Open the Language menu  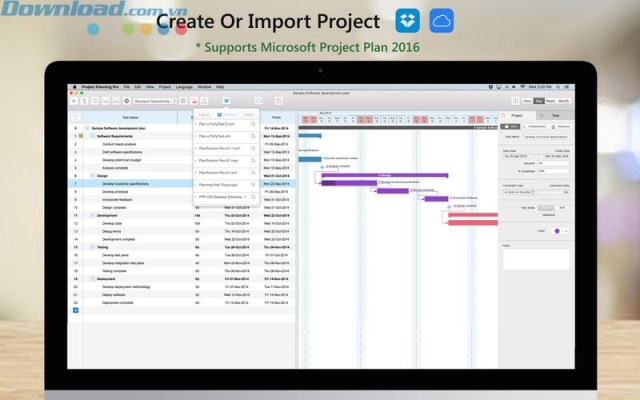coord(184,87)
